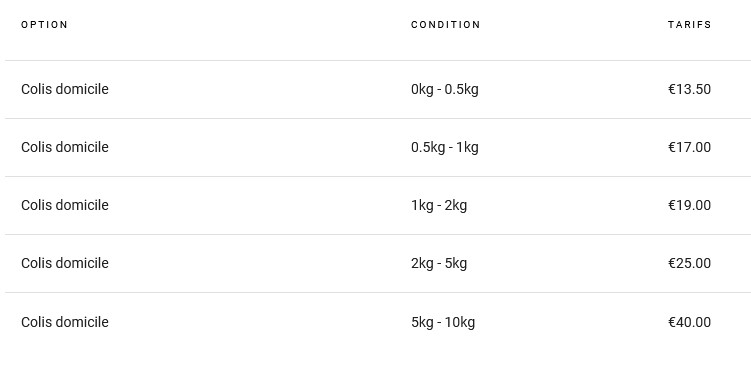Click the TARIFS column header
Viewport: 751px width, 380px height.
coord(690,25)
